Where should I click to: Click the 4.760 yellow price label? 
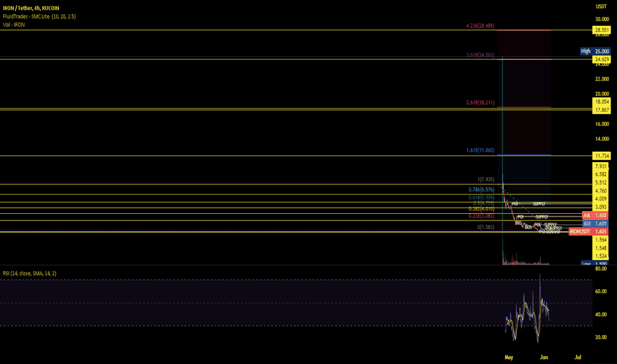click(601, 191)
